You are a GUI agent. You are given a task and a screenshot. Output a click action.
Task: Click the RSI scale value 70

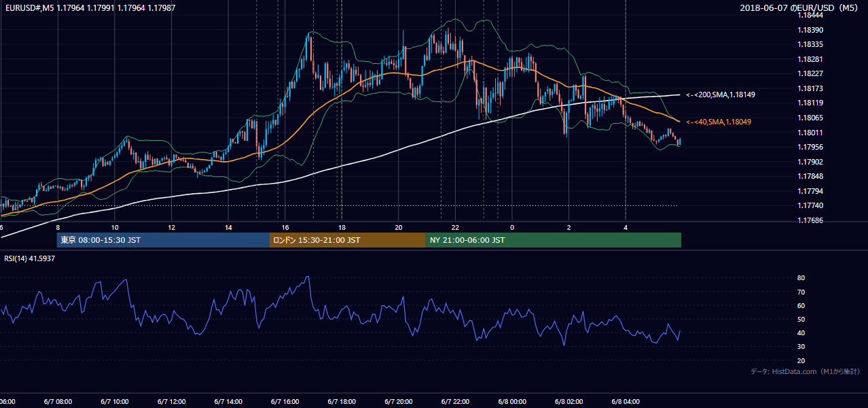801,292
